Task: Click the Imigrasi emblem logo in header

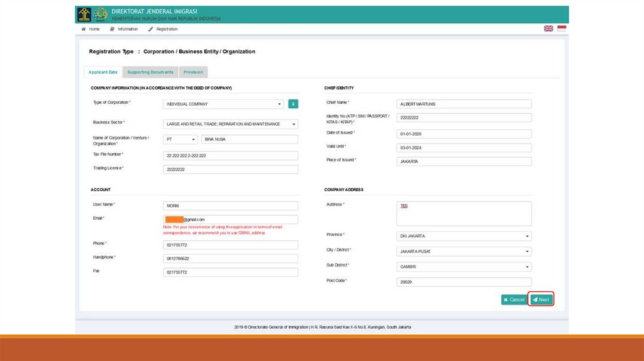Action: (100, 14)
